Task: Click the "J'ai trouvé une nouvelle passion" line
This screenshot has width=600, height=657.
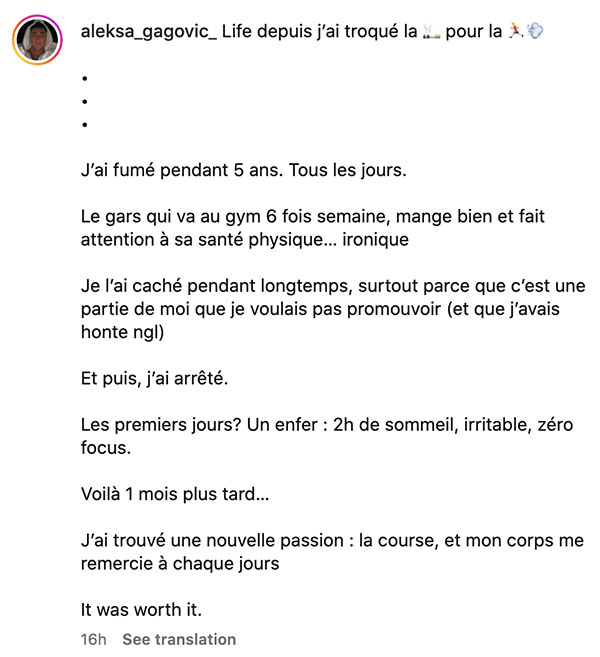Action: tap(332, 540)
